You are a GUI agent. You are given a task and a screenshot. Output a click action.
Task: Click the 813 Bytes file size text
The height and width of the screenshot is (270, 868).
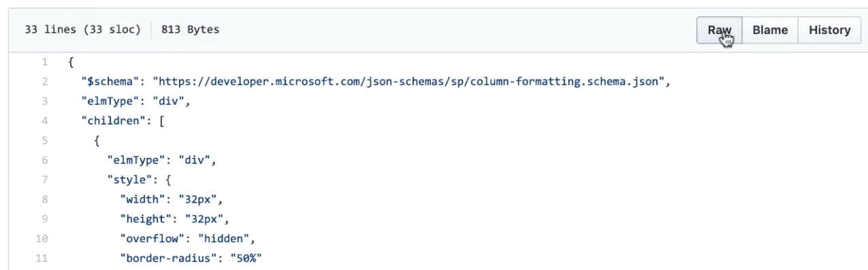pyautogui.click(x=190, y=30)
